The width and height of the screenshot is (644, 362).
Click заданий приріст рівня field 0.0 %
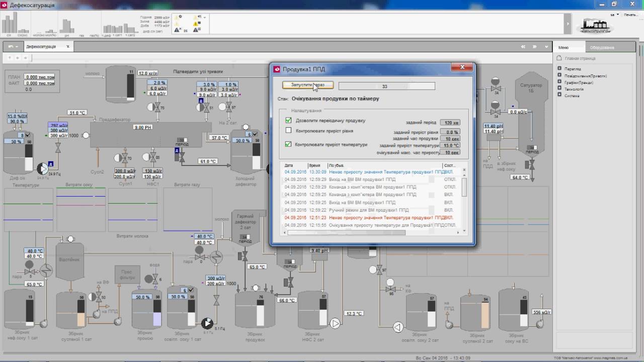tap(450, 132)
